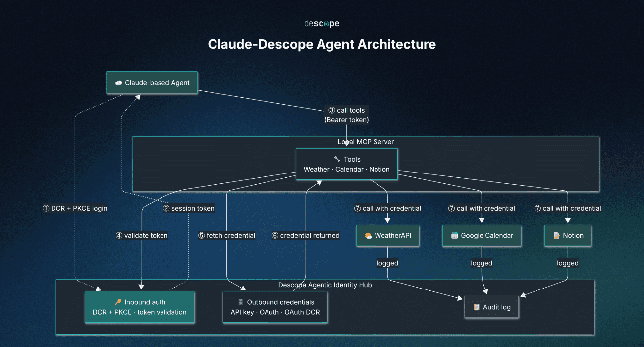
Task: Click the Descope logo at top
Action: 322,23
